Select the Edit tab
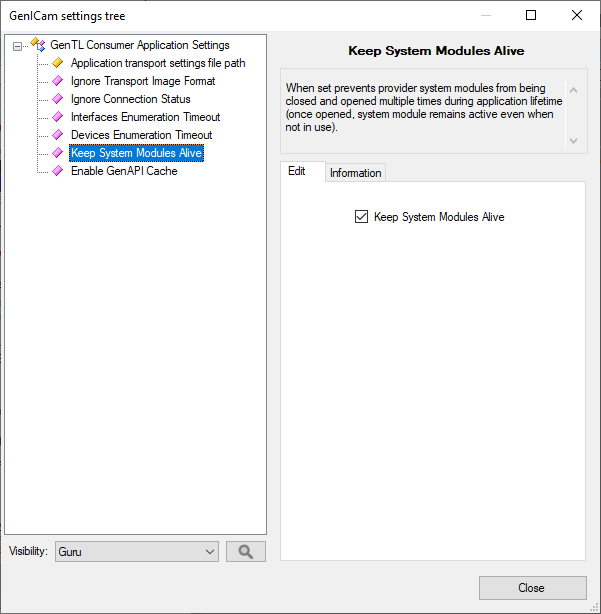This screenshot has height=614, width=601. point(297,171)
